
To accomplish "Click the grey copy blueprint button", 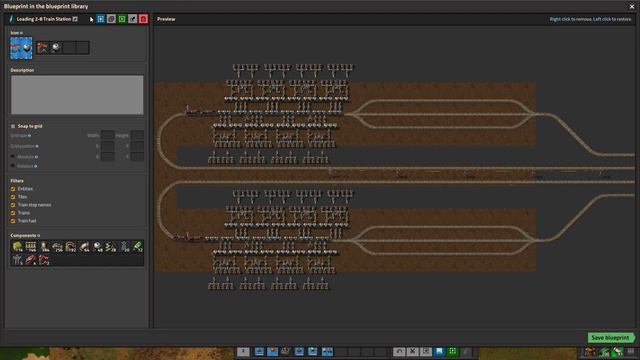I will tap(111, 19).
